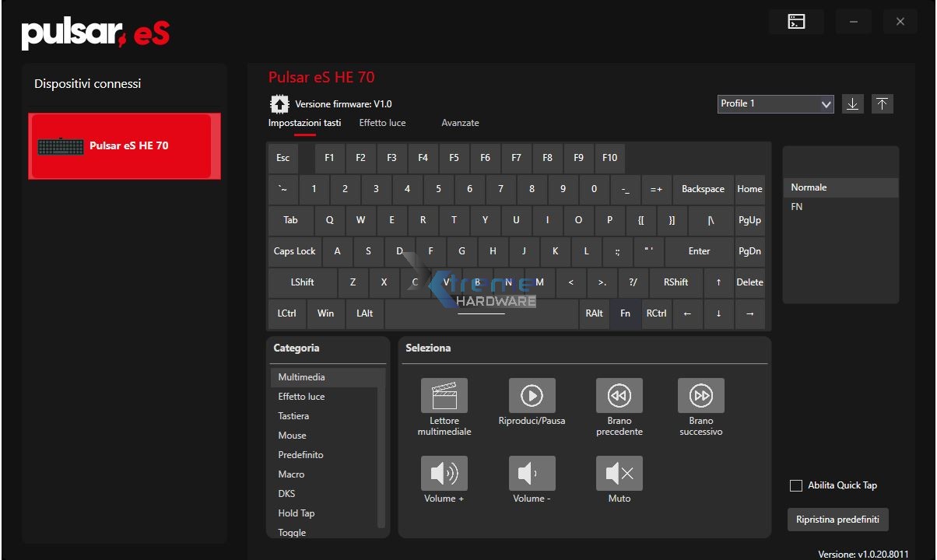Open the console window icon in title bar
Viewport: 937px width, 560px height.
click(796, 22)
